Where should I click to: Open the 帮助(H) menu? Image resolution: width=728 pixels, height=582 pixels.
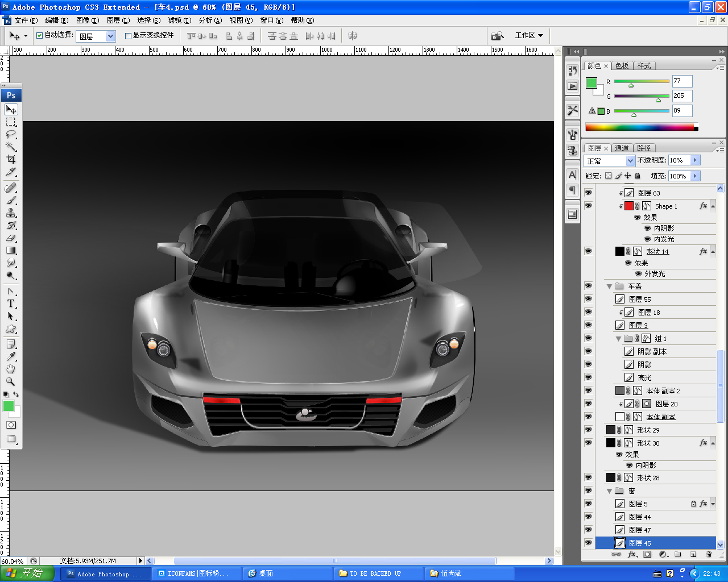click(x=302, y=20)
